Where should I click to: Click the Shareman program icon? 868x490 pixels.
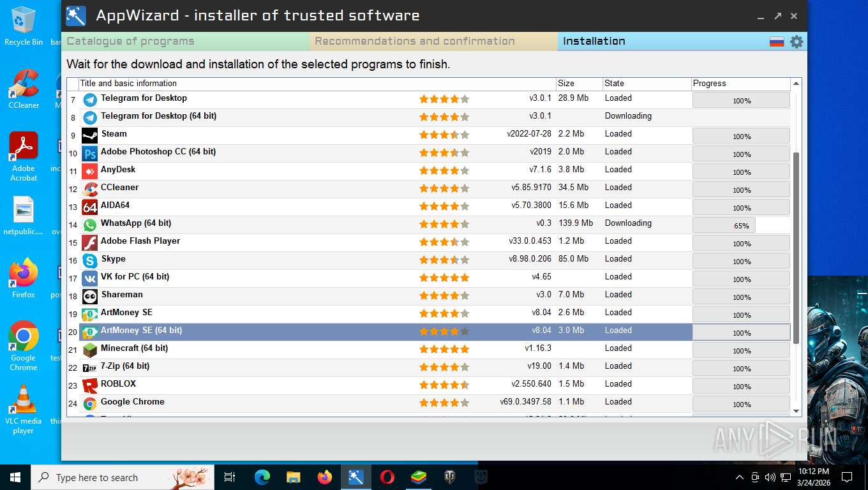click(90, 296)
